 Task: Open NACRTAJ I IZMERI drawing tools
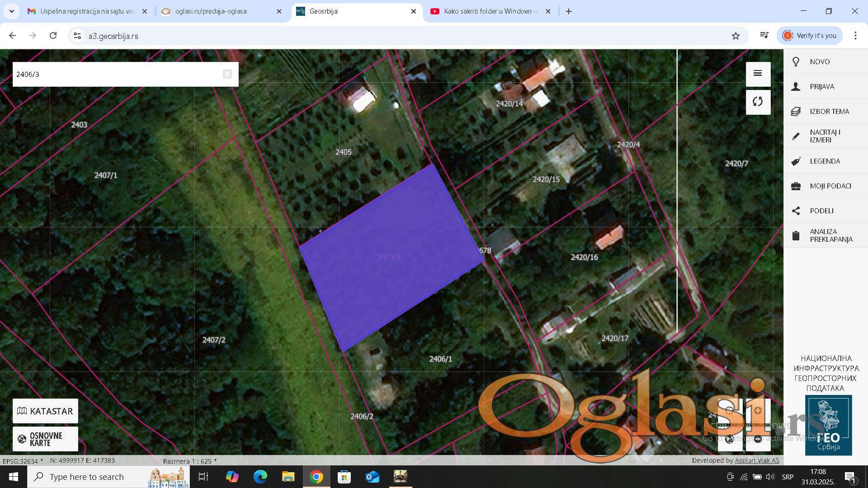(x=825, y=136)
